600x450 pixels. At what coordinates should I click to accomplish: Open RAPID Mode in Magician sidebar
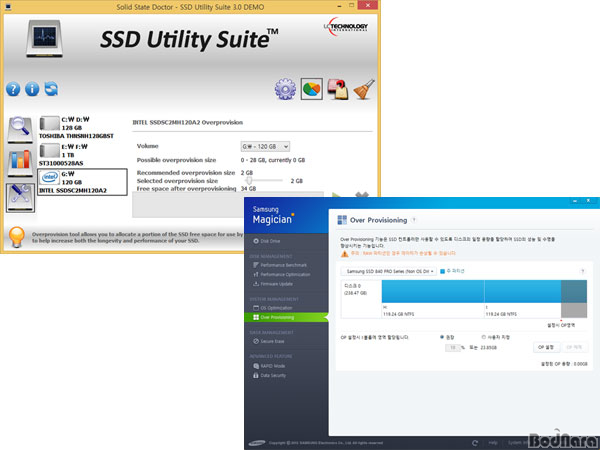click(x=269, y=366)
